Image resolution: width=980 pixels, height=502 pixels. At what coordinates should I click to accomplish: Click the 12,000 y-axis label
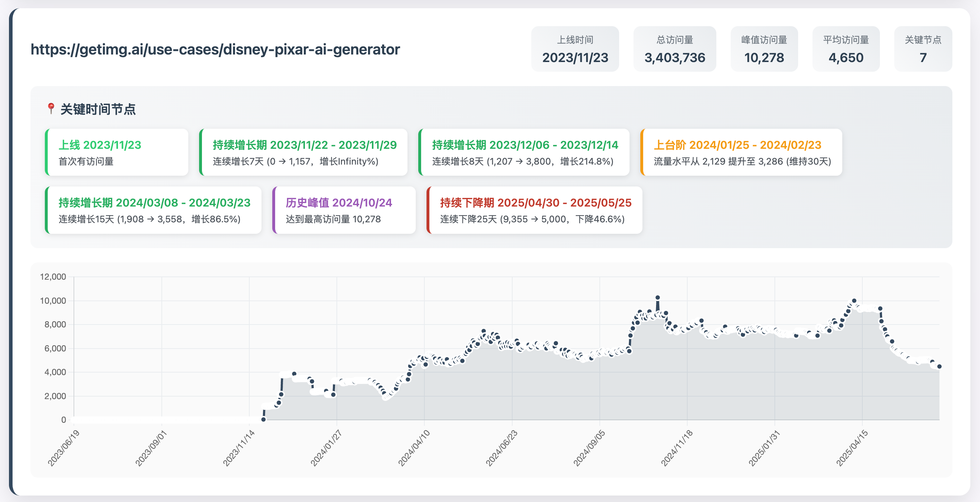(x=53, y=277)
